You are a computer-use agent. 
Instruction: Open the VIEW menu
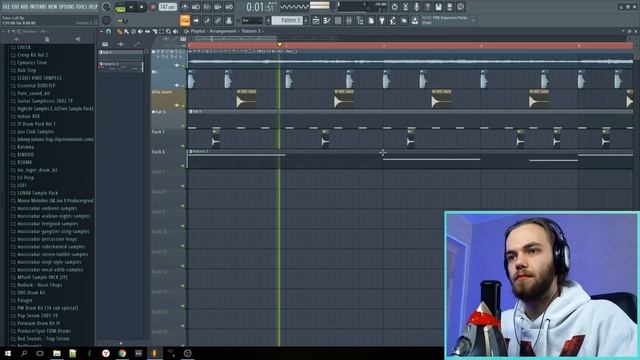tap(53, 7)
